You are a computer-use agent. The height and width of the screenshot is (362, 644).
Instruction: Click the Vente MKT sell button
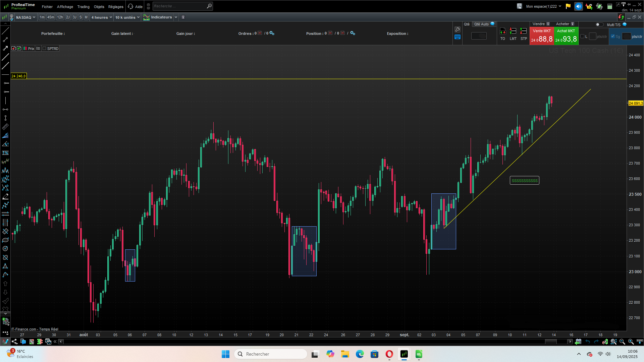point(542,36)
